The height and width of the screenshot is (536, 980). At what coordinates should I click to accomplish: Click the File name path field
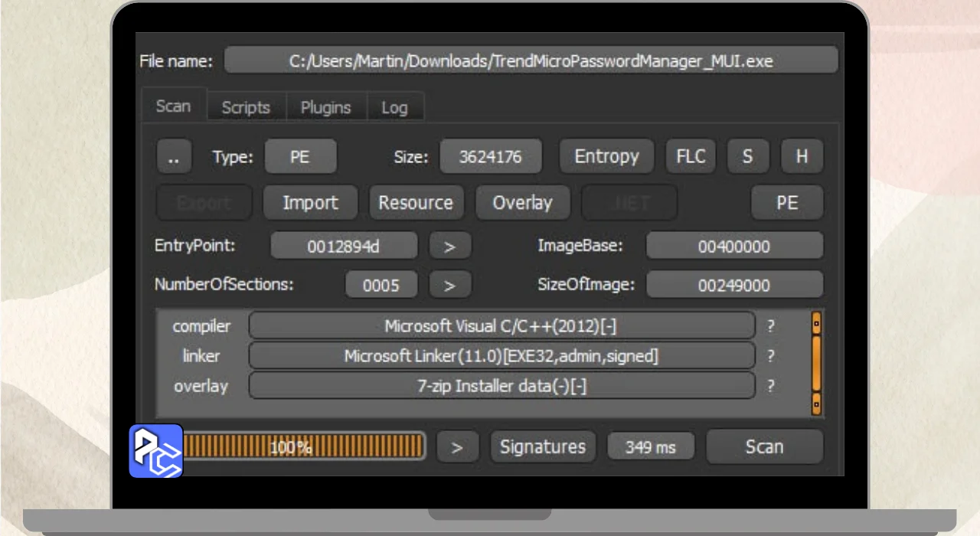(x=531, y=61)
